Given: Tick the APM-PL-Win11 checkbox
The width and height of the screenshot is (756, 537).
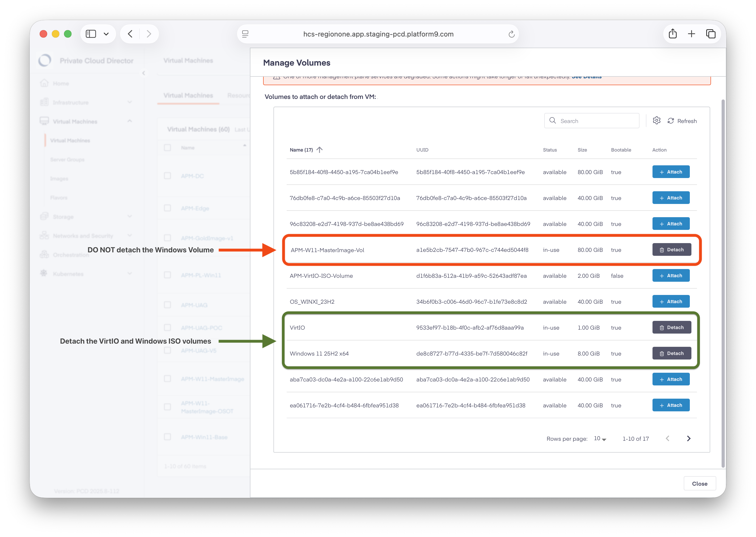Looking at the screenshot, I should (167, 275).
